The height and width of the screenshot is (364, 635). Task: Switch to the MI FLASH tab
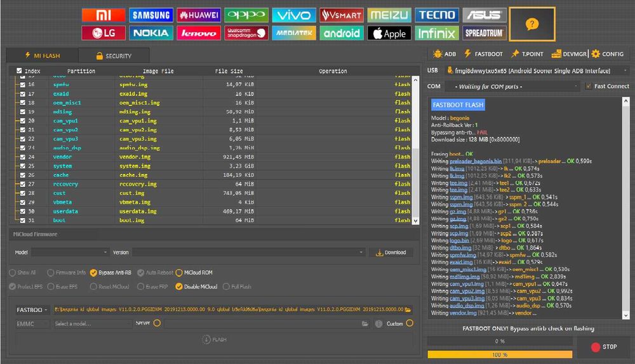pyautogui.click(x=43, y=55)
